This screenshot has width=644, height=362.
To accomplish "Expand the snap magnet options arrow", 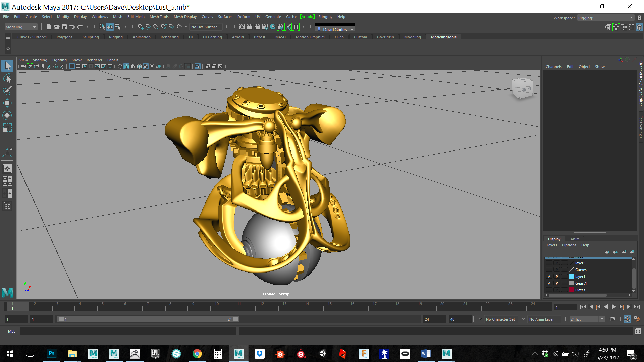I will 186,27.
